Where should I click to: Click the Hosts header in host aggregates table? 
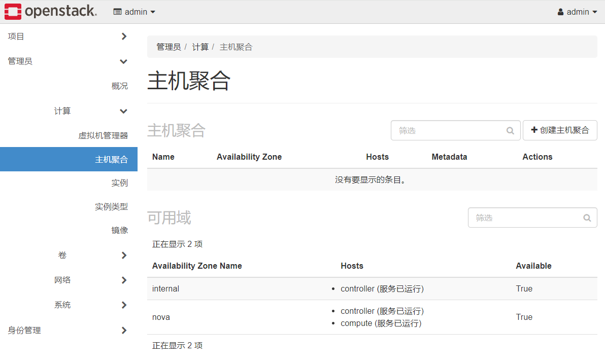(x=377, y=157)
